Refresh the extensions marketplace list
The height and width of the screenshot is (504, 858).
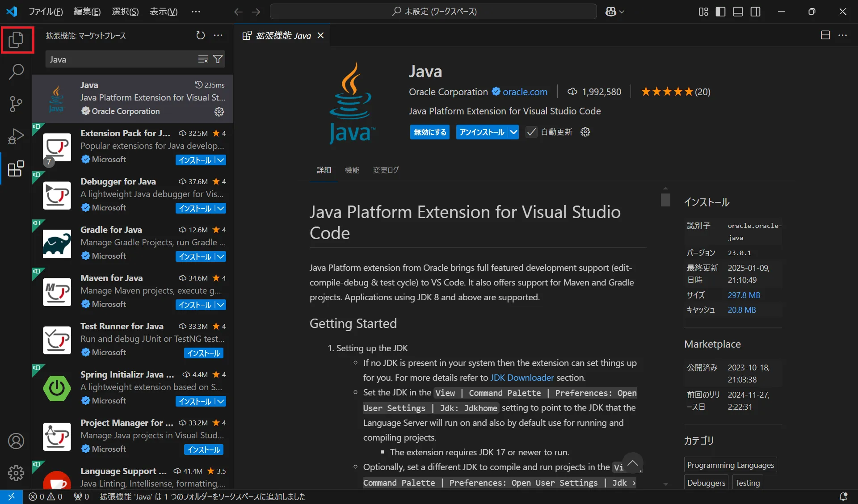point(201,35)
